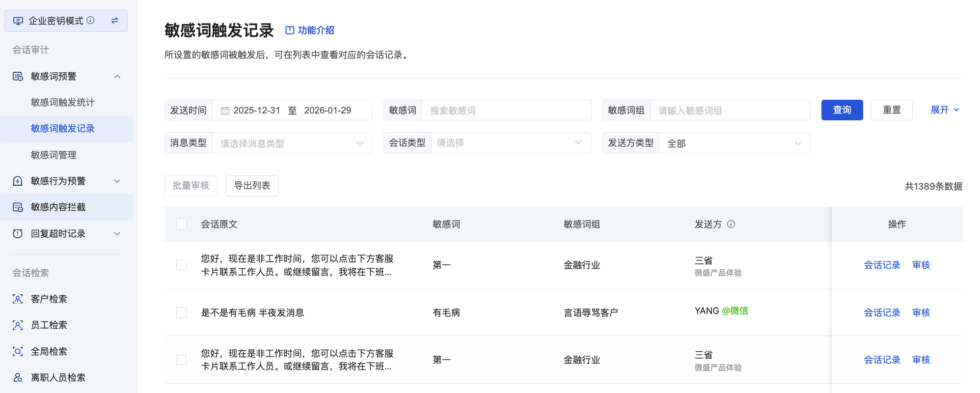Screen dimensions: 980x393
Task: Click the 是不是有毛病 半夜发消息 text
Action: tap(252, 312)
